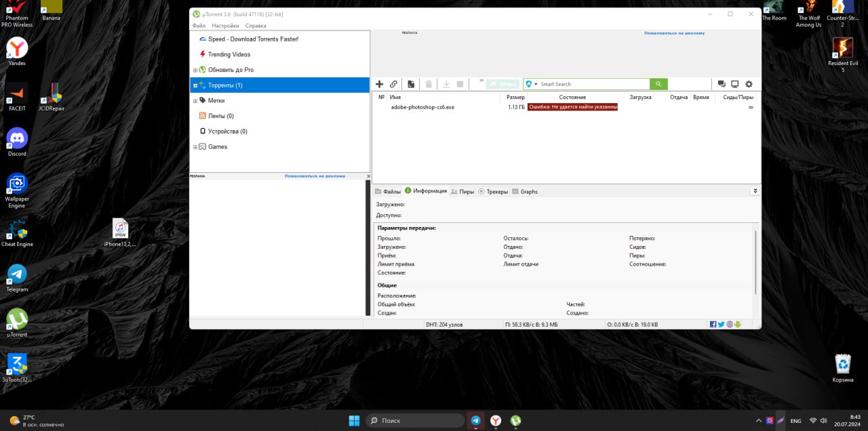Click the Facebook icon in status bar
868x431 pixels.
coord(713,325)
